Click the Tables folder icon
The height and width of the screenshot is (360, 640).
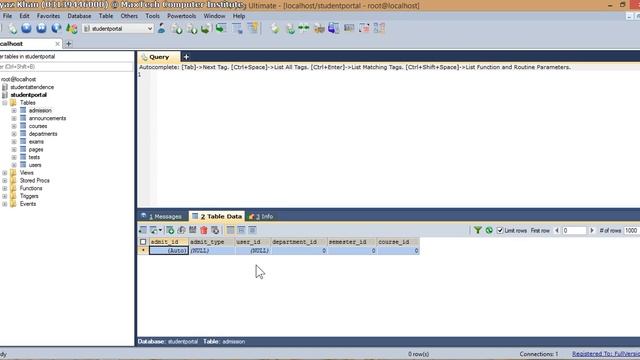(x=13, y=102)
